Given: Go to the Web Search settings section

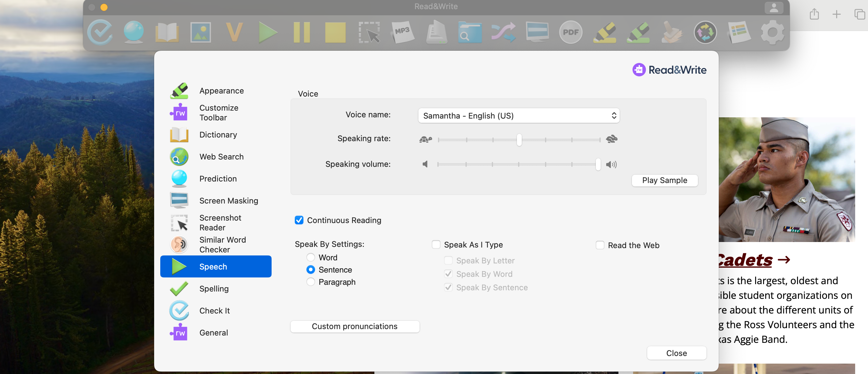Looking at the screenshot, I should 221,156.
